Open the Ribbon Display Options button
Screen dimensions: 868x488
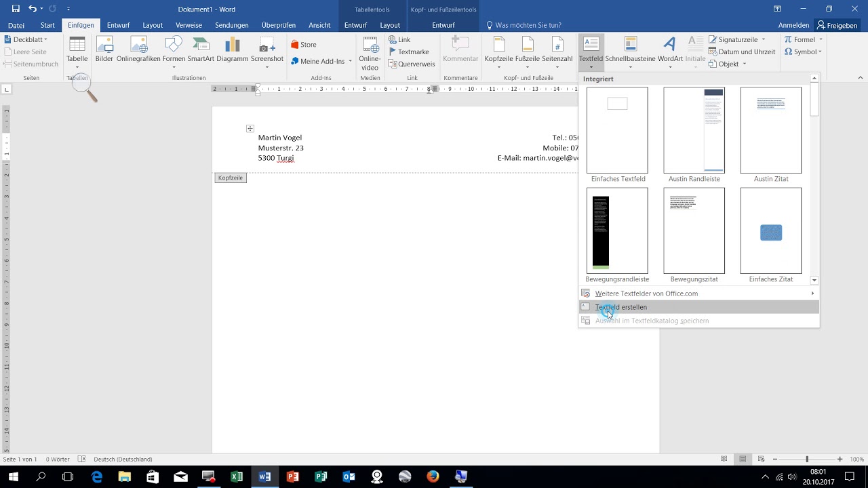[x=777, y=9]
